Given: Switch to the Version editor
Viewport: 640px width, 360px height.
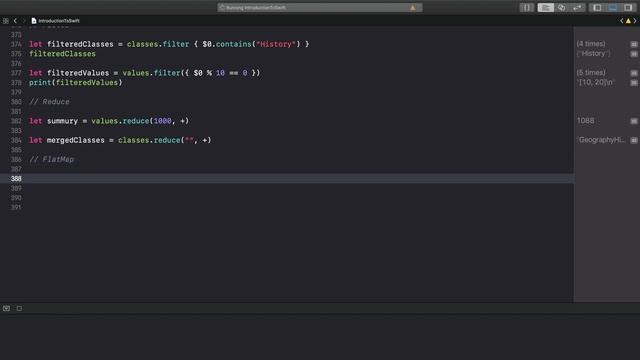Looking at the screenshot, I should pyautogui.click(x=577, y=7).
